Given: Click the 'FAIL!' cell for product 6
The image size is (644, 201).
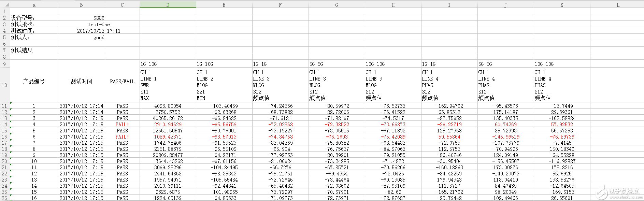Looking at the screenshot, I should 122,137.
